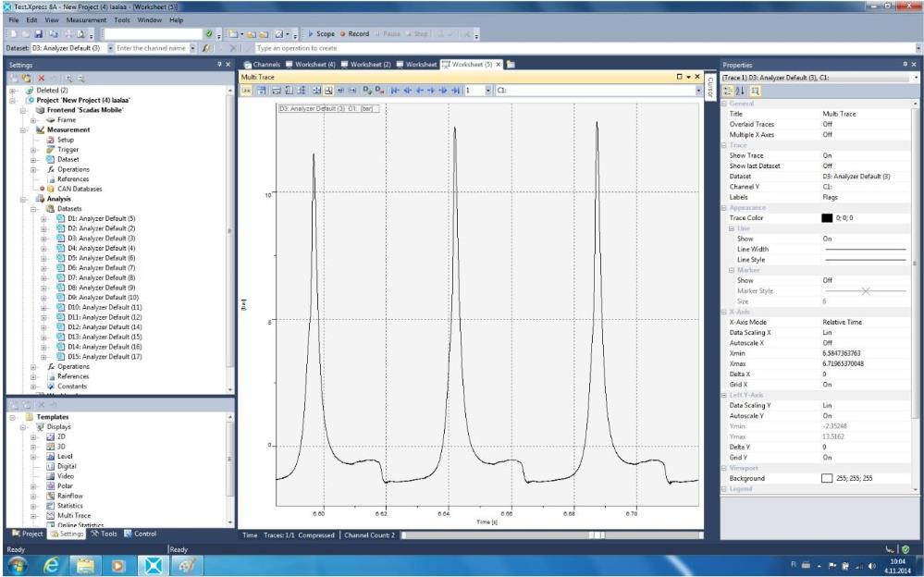
Task: Expand the 2D displays template node
Action: pyautogui.click(x=33, y=437)
